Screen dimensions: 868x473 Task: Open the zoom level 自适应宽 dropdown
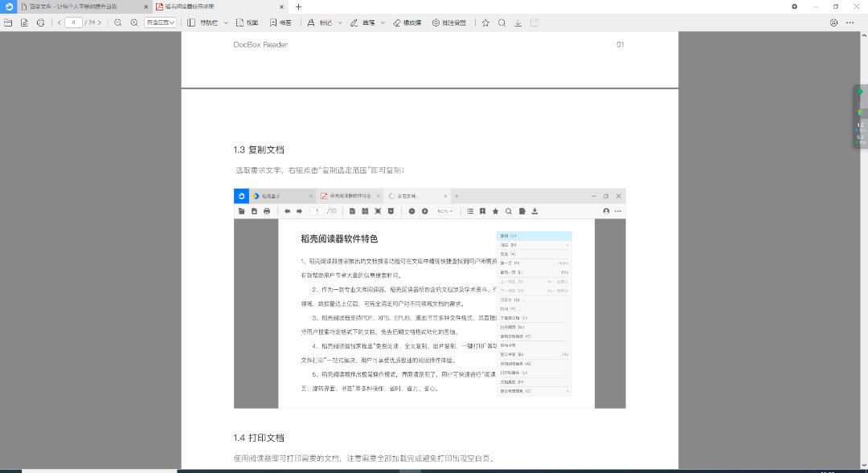click(160, 22)
